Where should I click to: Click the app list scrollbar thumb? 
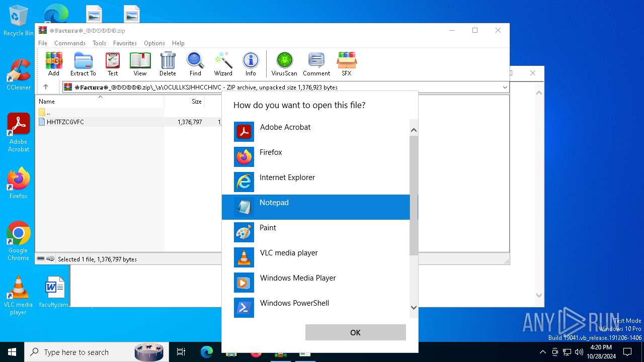[x=414, y=195]
